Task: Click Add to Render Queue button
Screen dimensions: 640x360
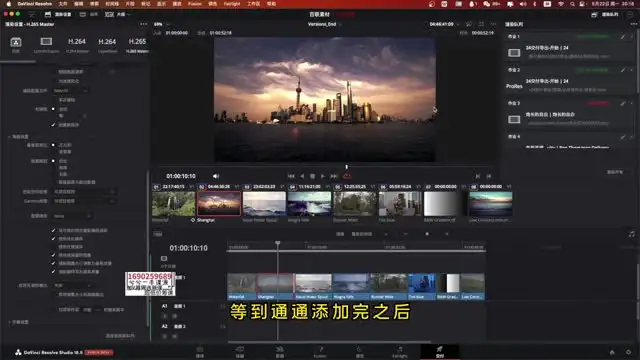Action: pos(120,336)
